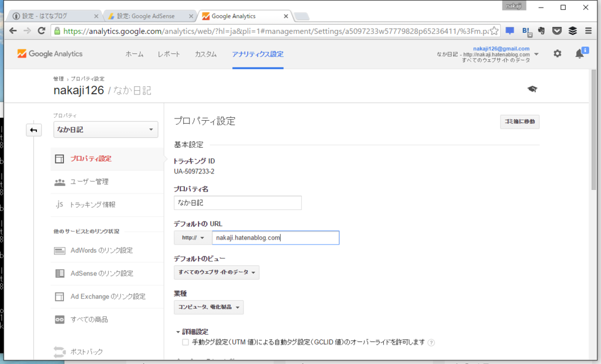Screen dimensions: 601x364
Task: Click the デフォルトの URL input field
Action: (276, 238)
